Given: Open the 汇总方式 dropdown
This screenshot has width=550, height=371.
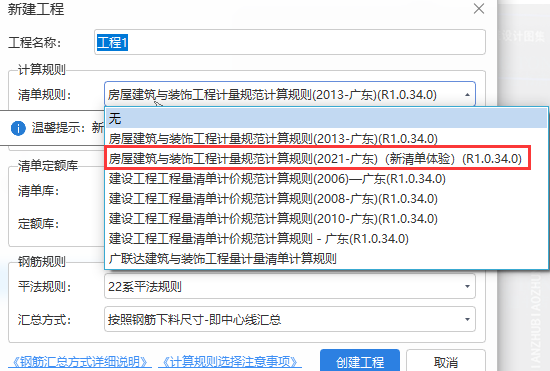Looking at the screenshot, I should click(x=290, y=319).
